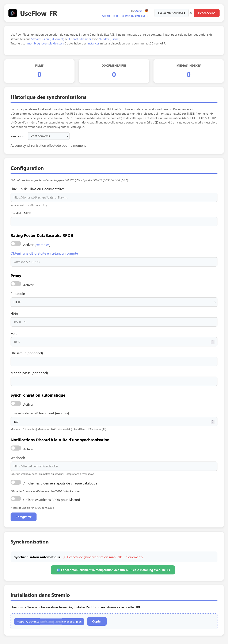The image size is (228, 644).
Task: Click the Clé API TMDB input field
Action: [114, 221]
